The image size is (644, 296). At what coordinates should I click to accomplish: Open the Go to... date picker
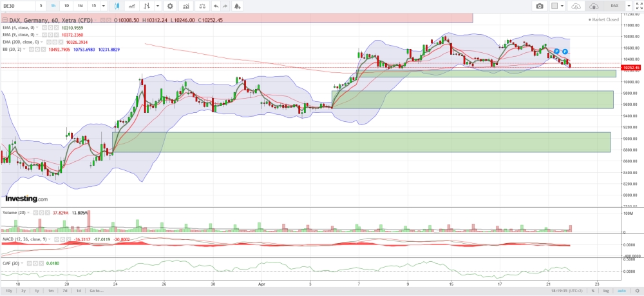(97, 291)
